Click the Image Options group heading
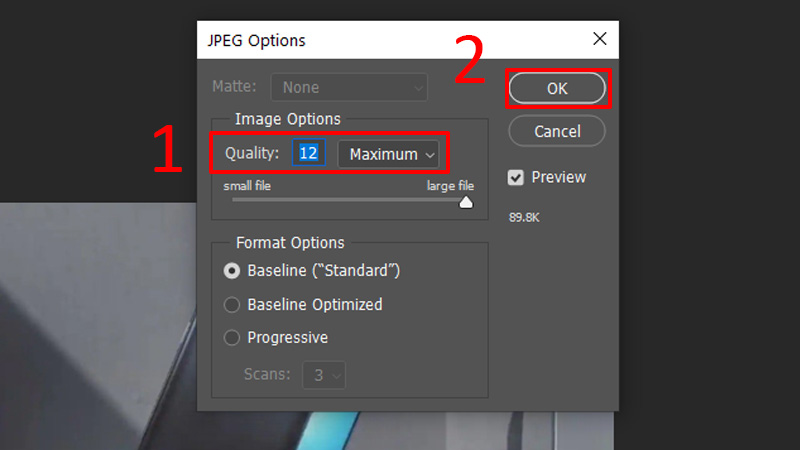Image resolution: width=800 pixels, height=450 pixels. click(x=288, y=119)
